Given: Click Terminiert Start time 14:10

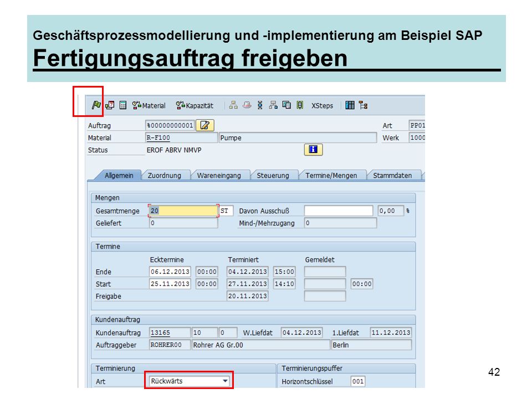Looking at the screenshot, I should (284, 284).
